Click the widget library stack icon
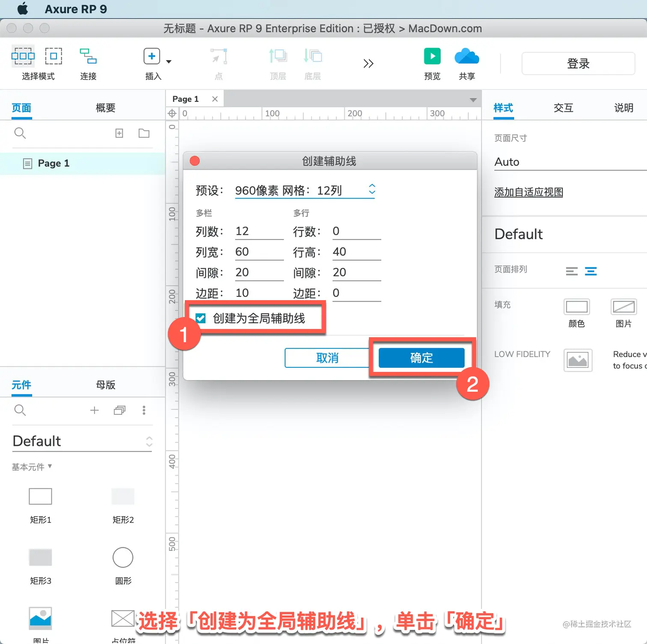This screenshot has height=644, width=647. pyautogui.click(x=119, y=411)
